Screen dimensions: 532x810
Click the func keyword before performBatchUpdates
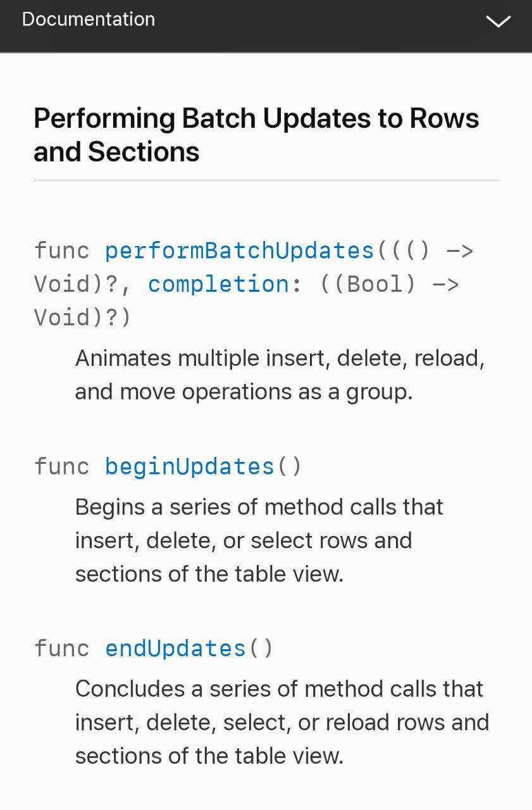point(62,251)
